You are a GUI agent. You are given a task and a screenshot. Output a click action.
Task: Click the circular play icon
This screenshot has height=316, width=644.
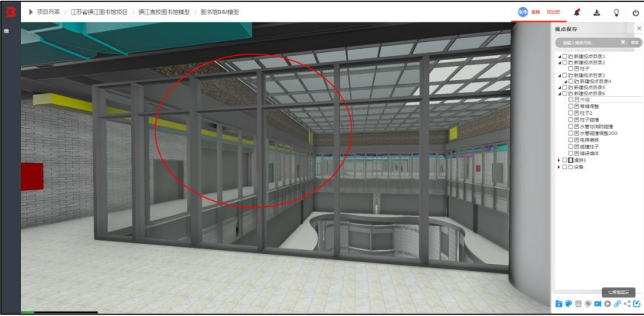click(x=608, y=304)
